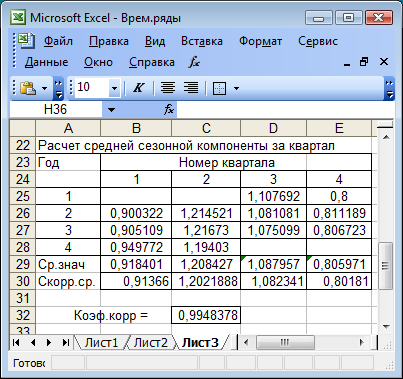Select column B header

pos(136,128)
